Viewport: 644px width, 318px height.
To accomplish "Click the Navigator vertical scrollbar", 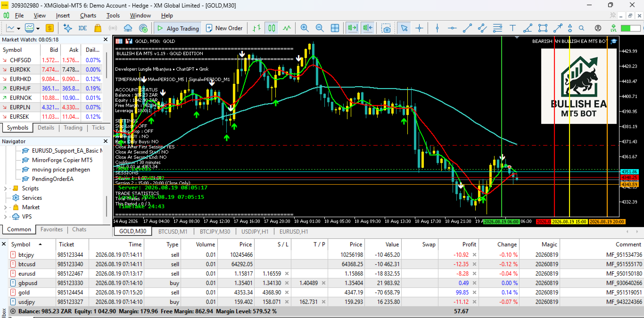I will (x=107, y=207).
